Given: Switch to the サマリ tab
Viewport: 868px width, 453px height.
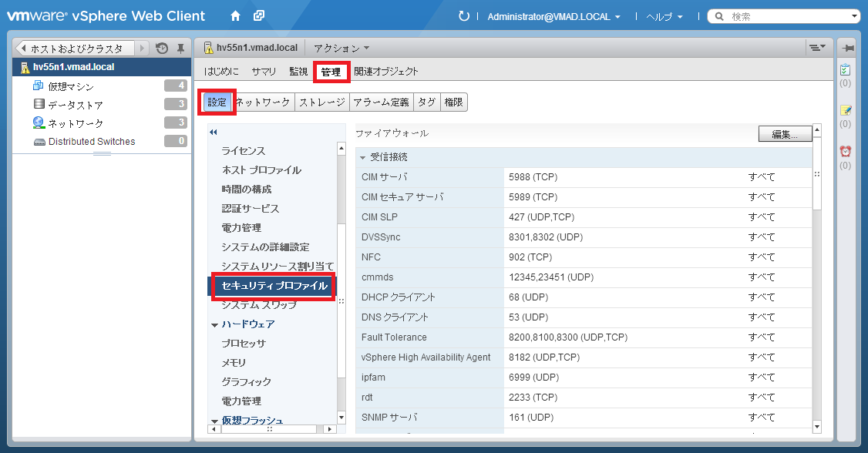Looking at the screenshot, I should click(x=264, y=72).
